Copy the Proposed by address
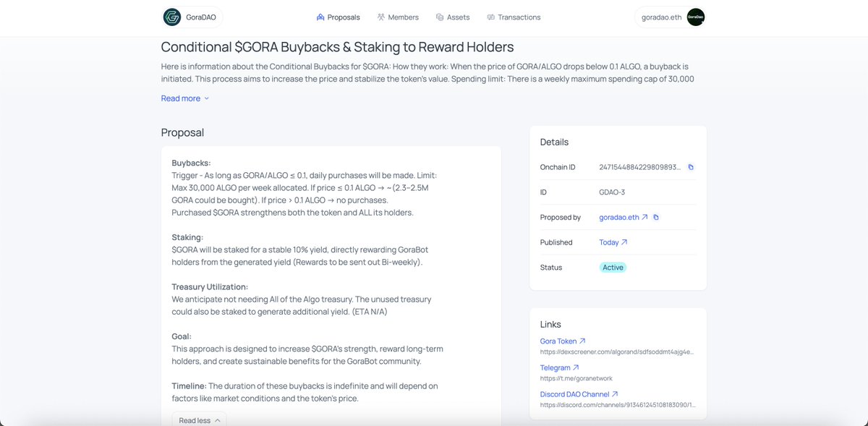Image resolution: width=868 pixels, height=426 pixels. pyautogui.click(x=656, y=217)
